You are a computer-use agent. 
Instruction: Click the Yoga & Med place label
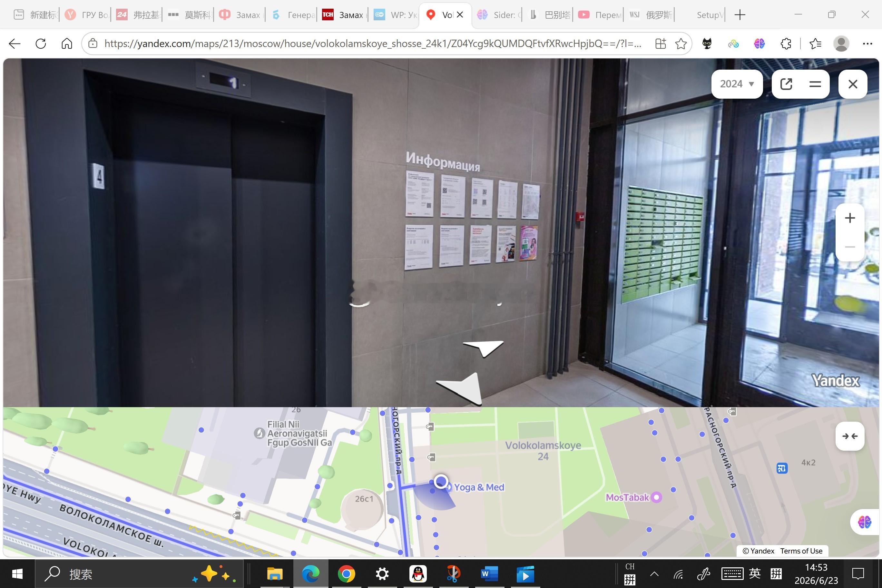click(479, 487)
